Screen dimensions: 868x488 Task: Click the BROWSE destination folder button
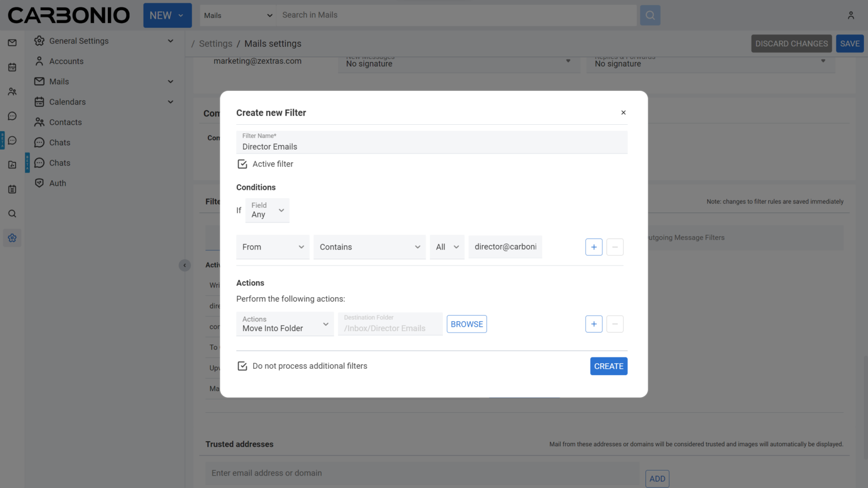pyautogui.click(x=466, y=324)
